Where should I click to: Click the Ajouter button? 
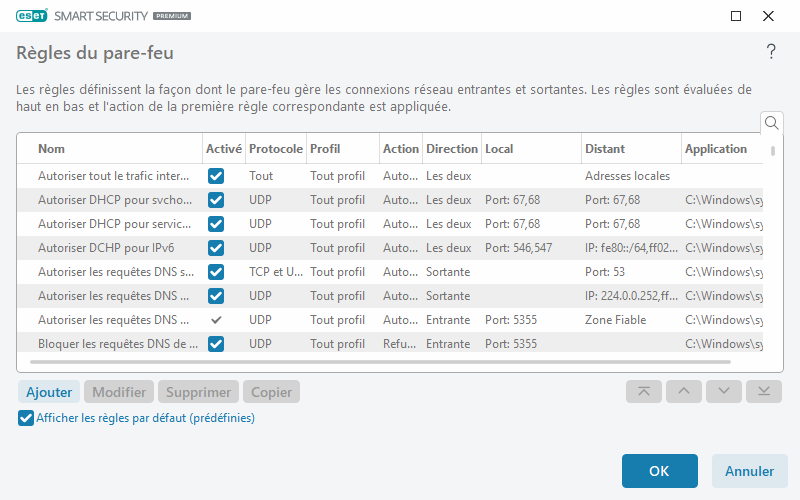[x=49, y=392]
